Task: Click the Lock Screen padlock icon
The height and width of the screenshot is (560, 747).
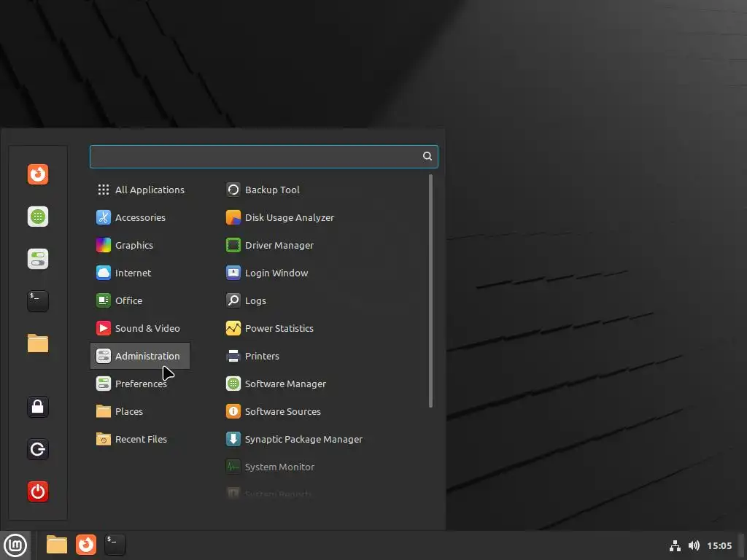Action: point(38,407)
